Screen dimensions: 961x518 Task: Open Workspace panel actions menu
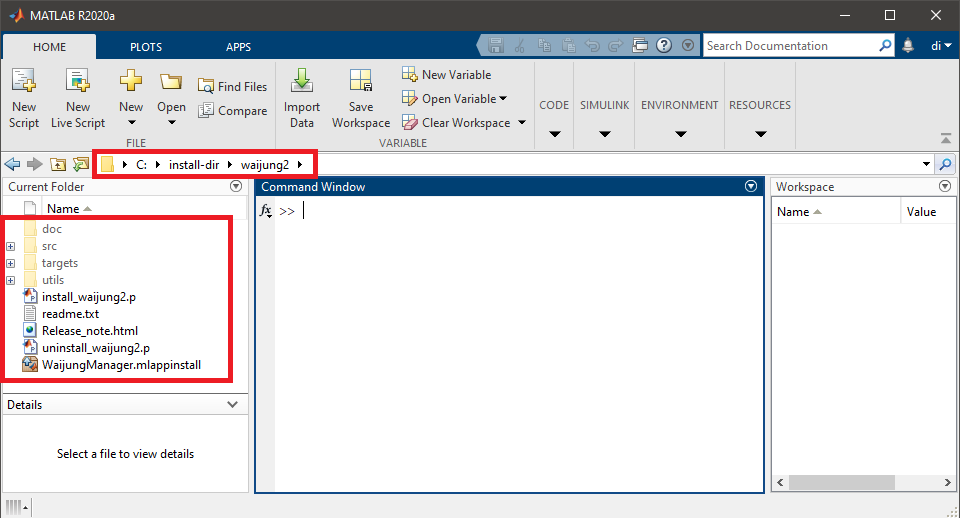coord(945,186)
